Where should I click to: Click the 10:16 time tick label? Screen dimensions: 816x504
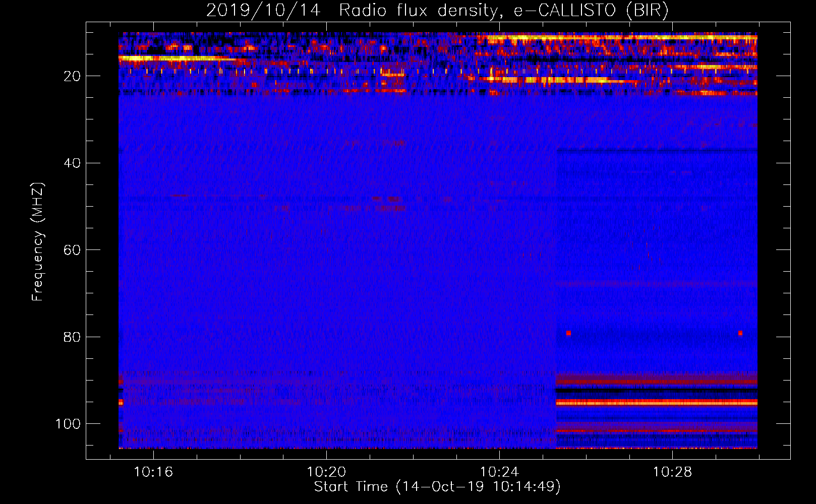click(x=153, y=472)
